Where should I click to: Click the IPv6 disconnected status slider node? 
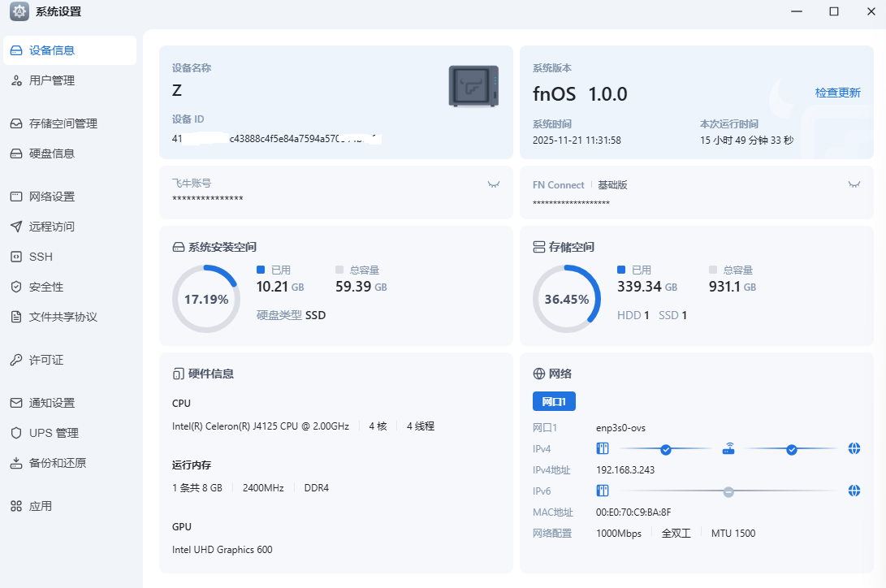pos(728,491)
